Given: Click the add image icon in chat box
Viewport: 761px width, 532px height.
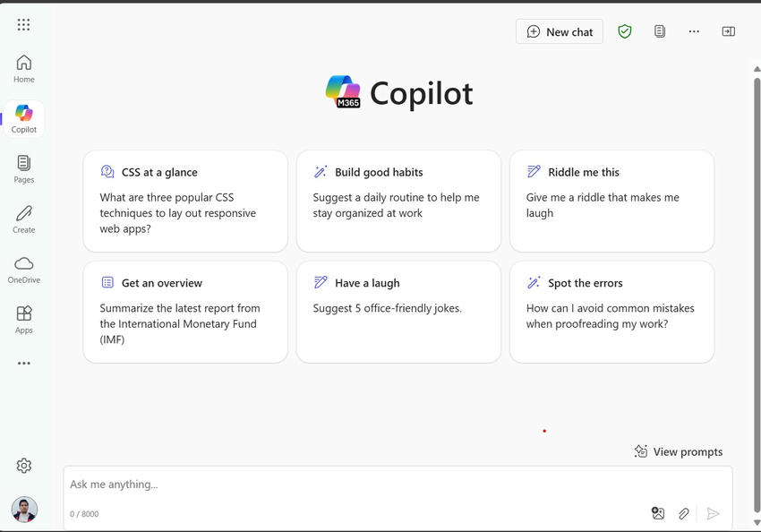Looking at the screenshot, I should coord(658,513).
